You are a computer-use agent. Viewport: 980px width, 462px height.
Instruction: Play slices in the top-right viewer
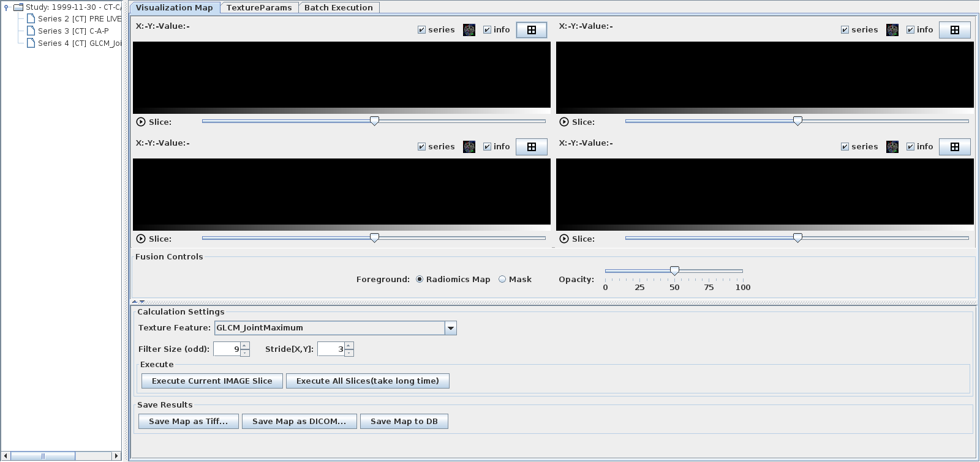pos(564,122)
